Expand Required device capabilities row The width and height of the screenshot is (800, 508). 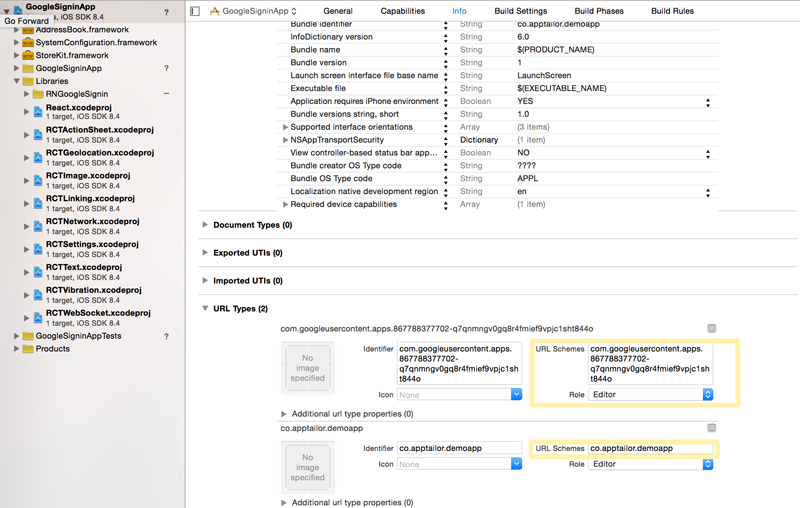(285, 204)
